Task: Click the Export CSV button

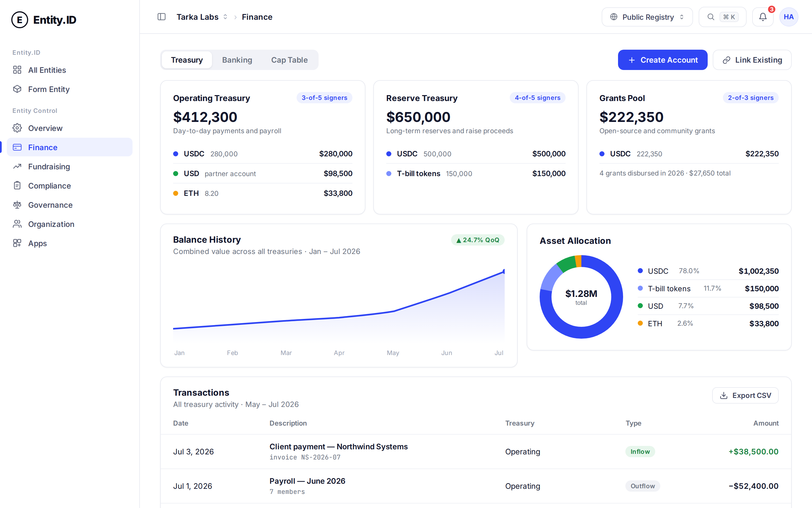Action: click(x=745, y=395)
